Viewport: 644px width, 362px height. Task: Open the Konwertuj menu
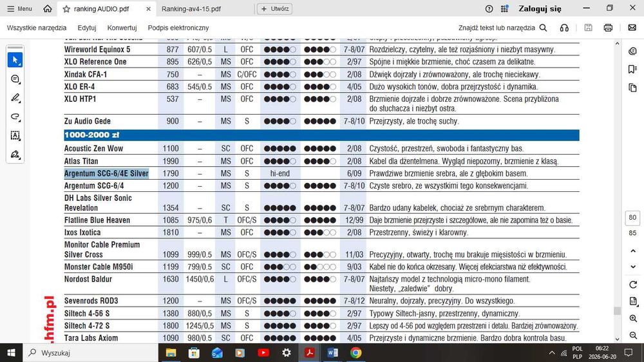click(x=122, y=28)
